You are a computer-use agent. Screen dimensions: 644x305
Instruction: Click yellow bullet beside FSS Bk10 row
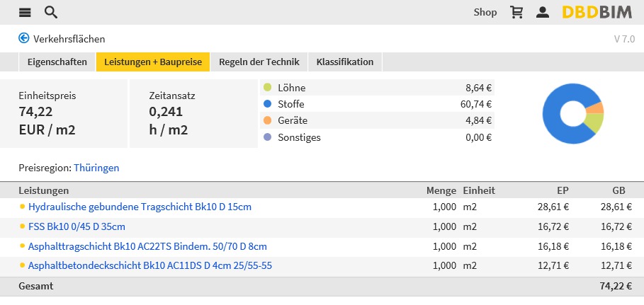23,226
